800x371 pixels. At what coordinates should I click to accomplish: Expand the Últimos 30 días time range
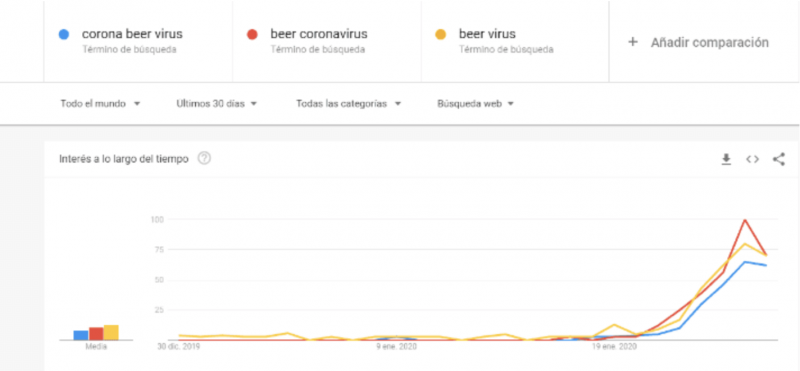click(x=216, y=104)
